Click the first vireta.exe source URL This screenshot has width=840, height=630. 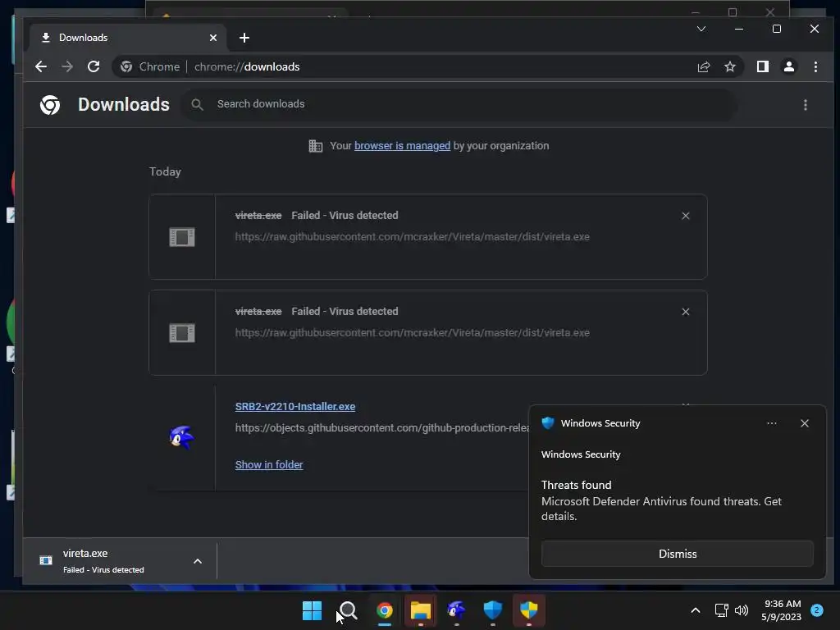pyautogui.click(x=412, y=237)
